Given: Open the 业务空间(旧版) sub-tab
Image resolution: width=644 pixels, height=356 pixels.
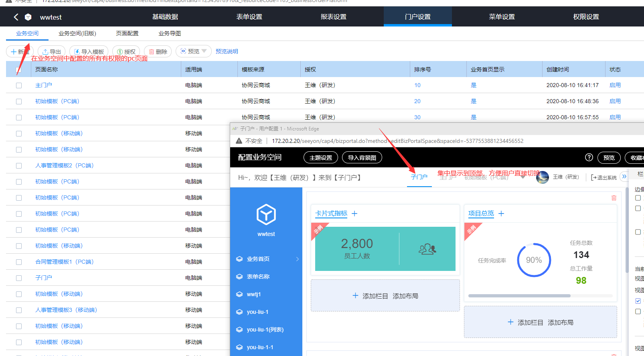Looking at the screenshot, I should pos(77,33).
